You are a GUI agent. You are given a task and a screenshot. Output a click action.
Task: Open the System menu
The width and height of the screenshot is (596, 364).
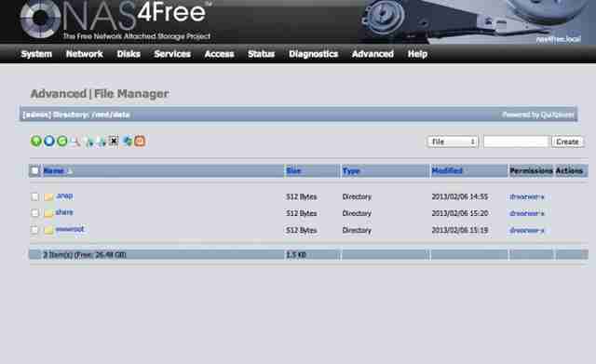[36, 54]
